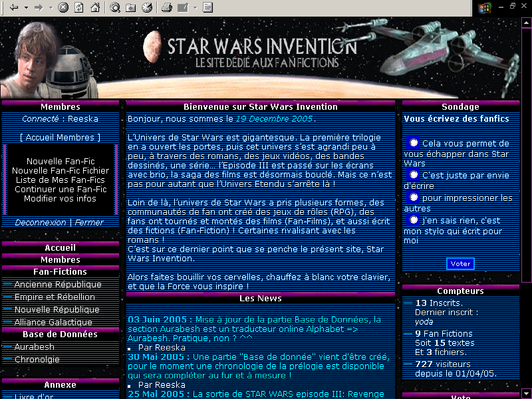Open the '[ Accueil Membres ]' link

[x=60, y=138]
